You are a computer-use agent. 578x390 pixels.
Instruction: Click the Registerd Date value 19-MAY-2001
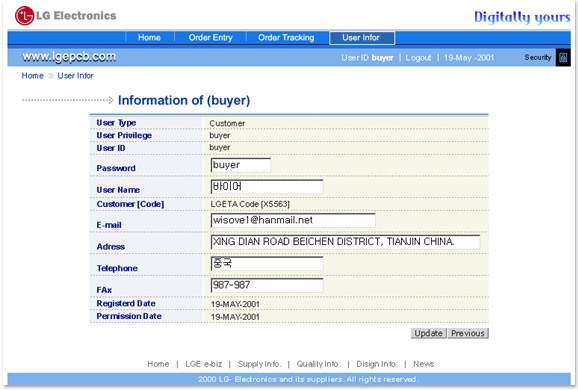235,304
